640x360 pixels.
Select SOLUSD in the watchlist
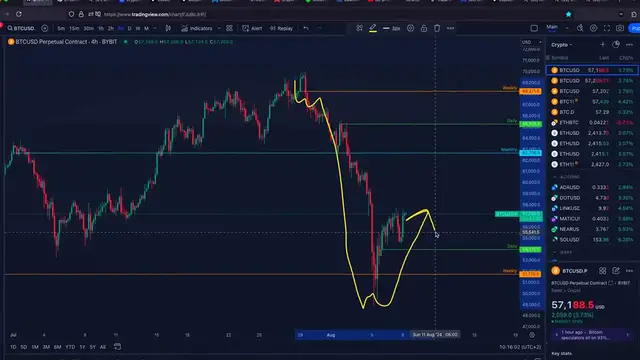tap(592, 240)
